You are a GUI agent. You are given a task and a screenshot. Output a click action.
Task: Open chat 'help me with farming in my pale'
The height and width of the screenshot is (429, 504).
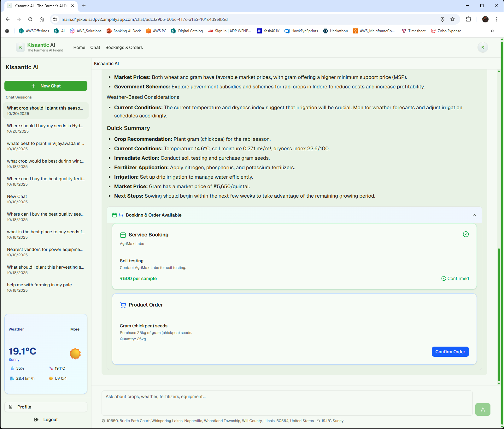[46, 287]
